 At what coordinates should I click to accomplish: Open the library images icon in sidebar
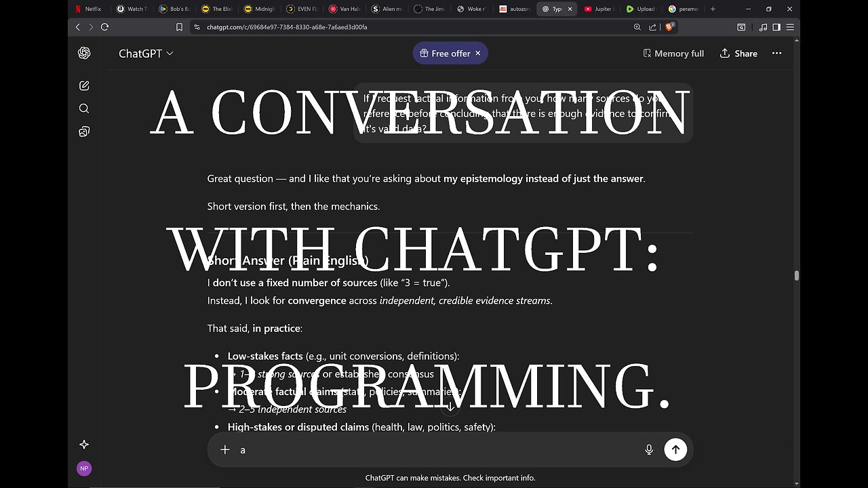[84, 131]
